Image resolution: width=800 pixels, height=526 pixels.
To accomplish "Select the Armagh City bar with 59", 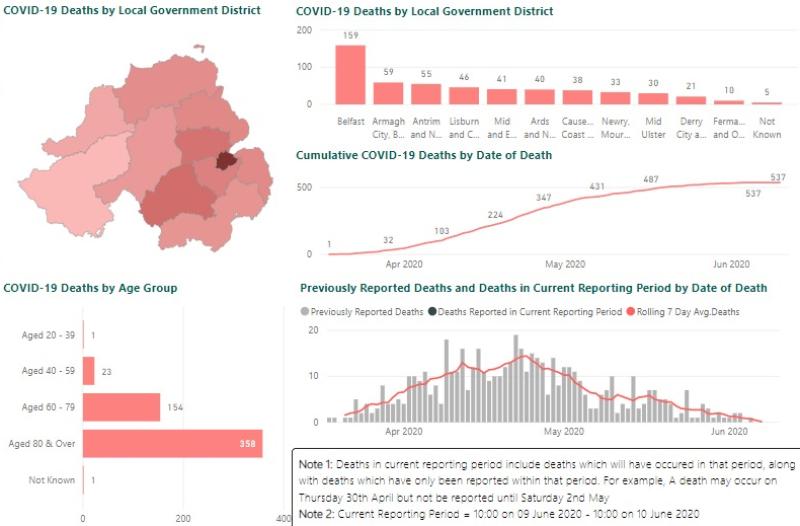I will (388, 93).
